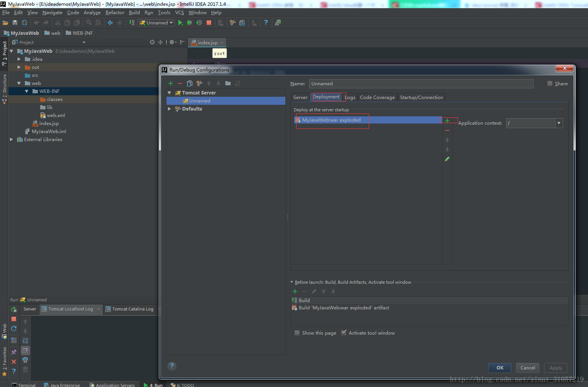Print console output icon
The width and height of the screenshot is (588, 387).
tap(25, 360)
